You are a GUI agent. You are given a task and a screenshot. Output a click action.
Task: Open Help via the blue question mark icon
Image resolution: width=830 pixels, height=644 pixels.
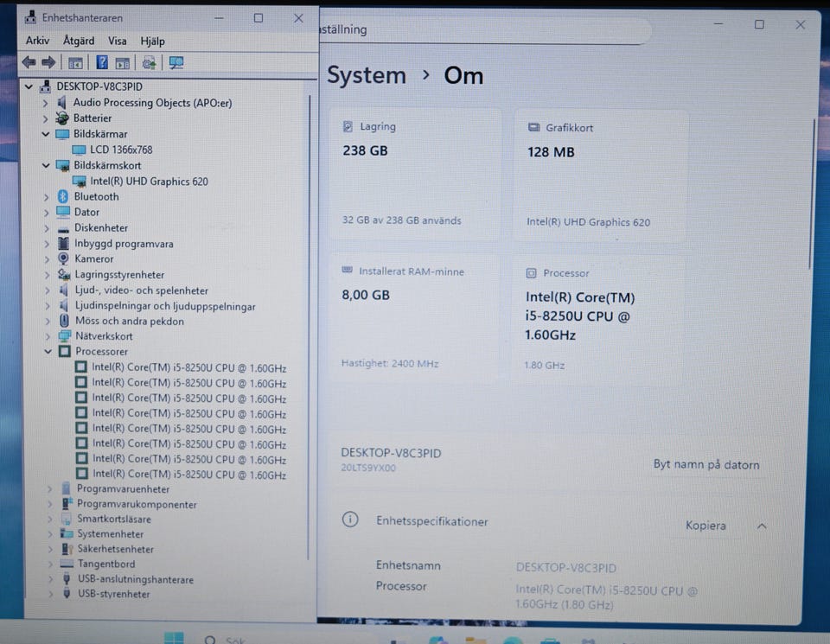tap(102, 62)
